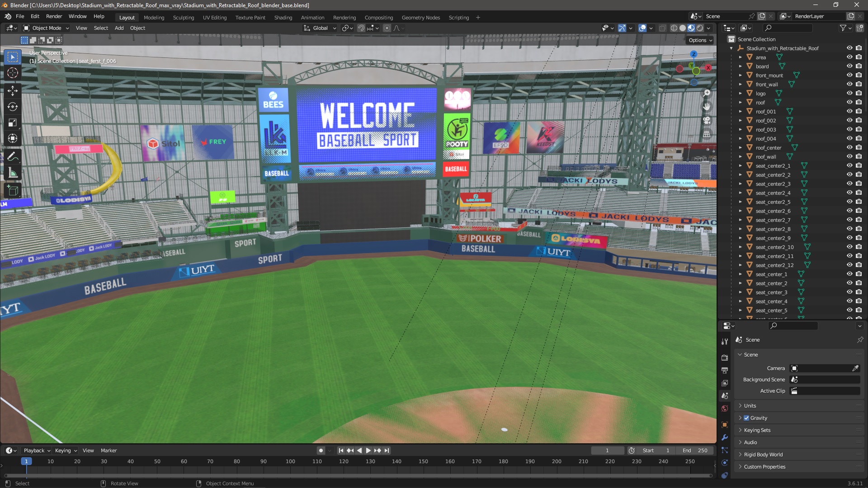Image resolution: width=868 pixels, height=488 pixels.
Task: Activate the Select Box tool
Action: click(13, 57)
